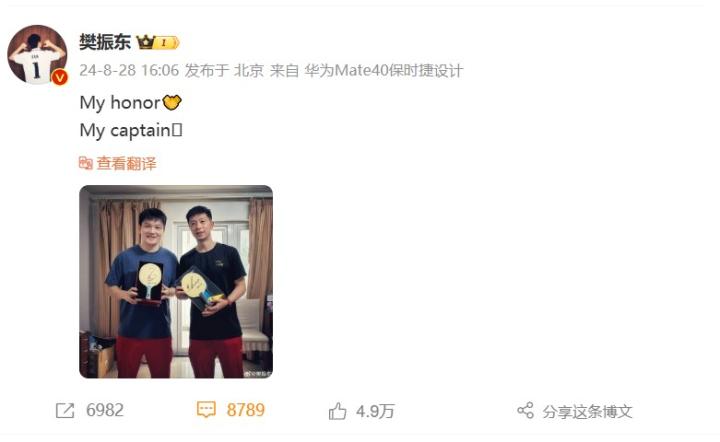The image size is (720, 442).
Task: Click the orange comment count 8789
Action: pyautogui.click(x=246, y=410)
